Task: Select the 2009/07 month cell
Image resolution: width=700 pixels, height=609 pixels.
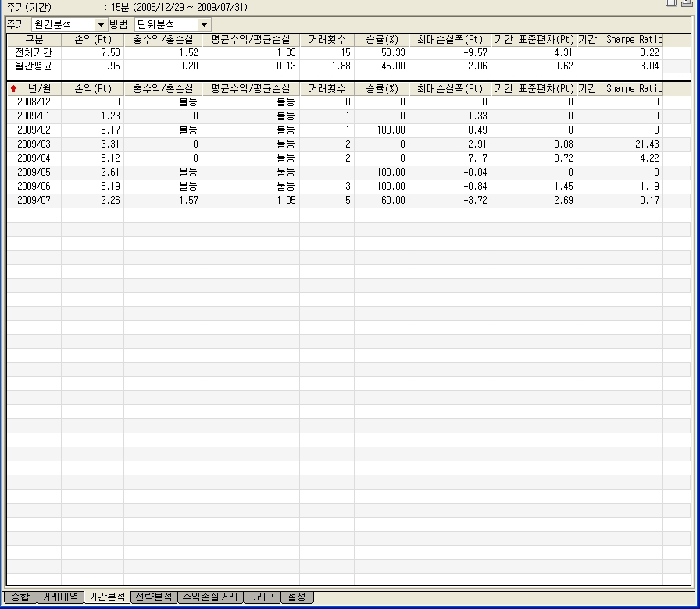Action: (34, 201)
